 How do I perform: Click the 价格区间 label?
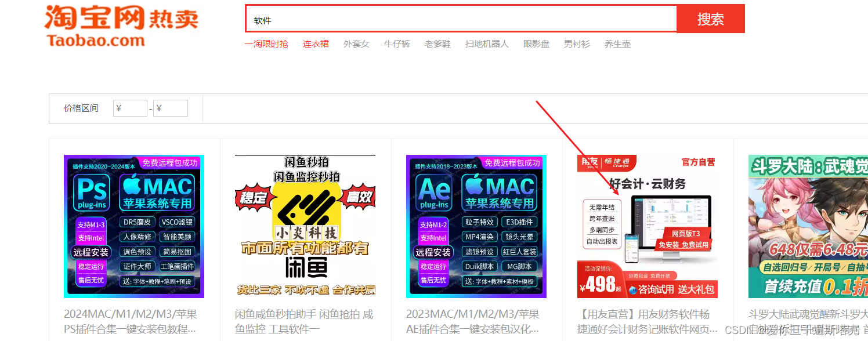click(81, 108)
